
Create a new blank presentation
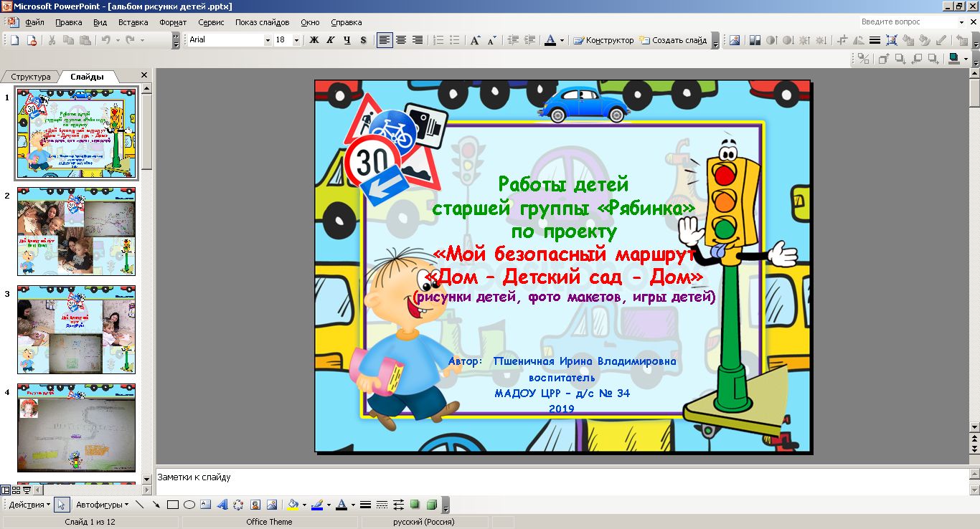click(x=15, y=40)
